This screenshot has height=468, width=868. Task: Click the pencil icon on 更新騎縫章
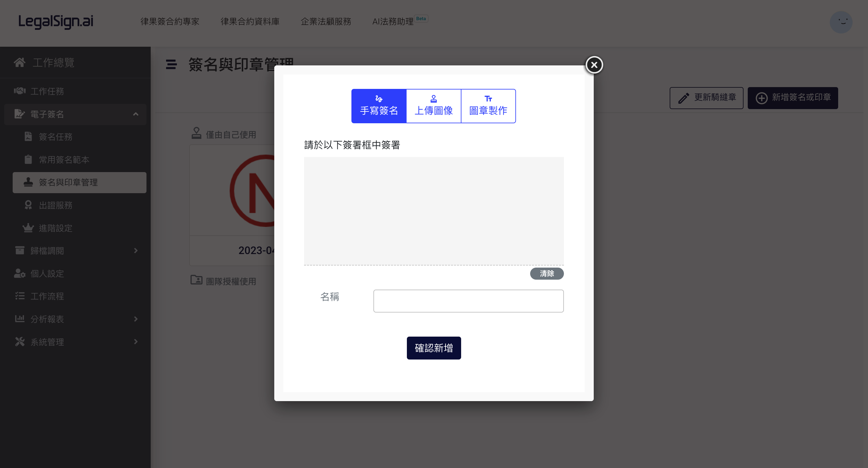coord(684,98)
